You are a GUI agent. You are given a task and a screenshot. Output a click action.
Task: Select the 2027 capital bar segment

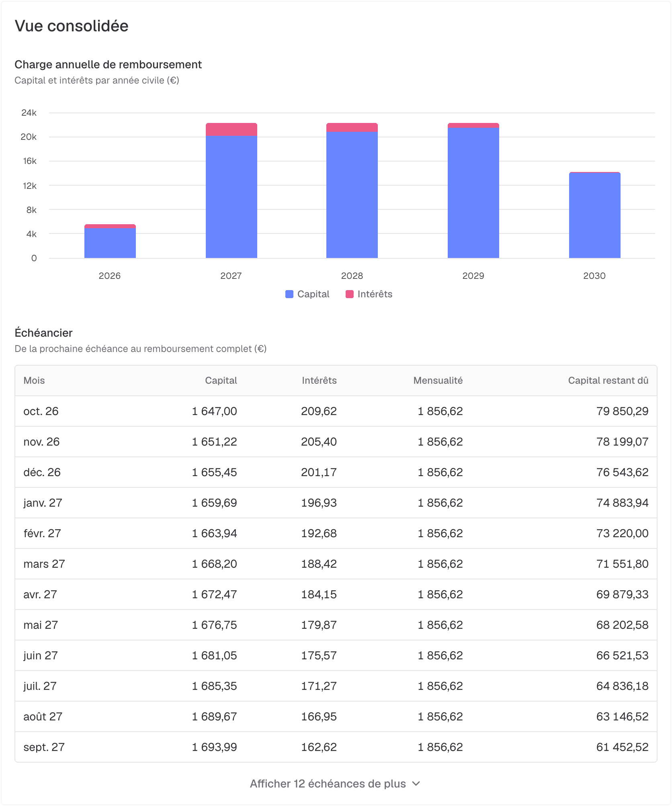click(232, 197)
